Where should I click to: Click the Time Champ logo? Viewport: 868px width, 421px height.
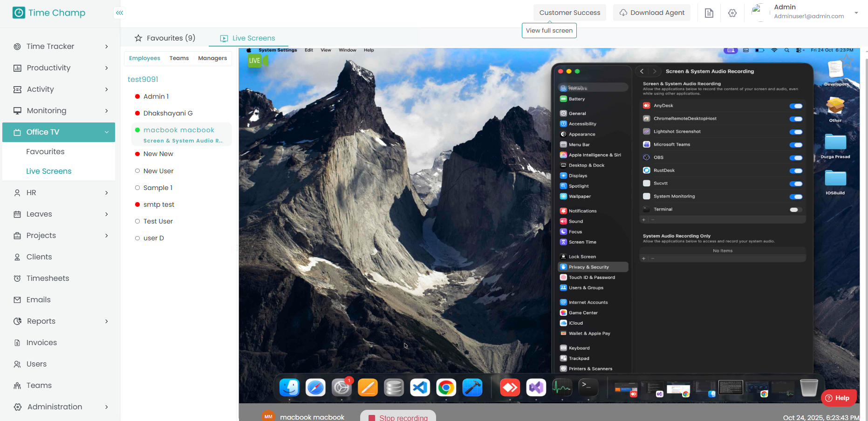[49, 13]
